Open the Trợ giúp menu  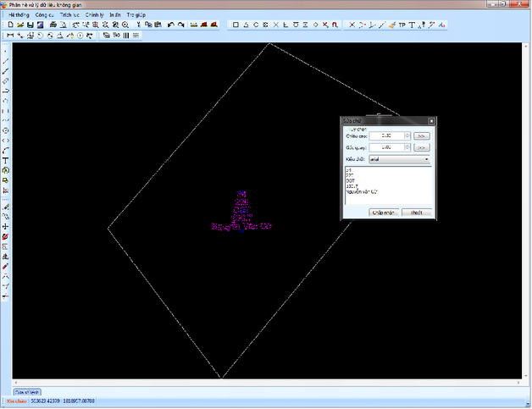(136, 15)
